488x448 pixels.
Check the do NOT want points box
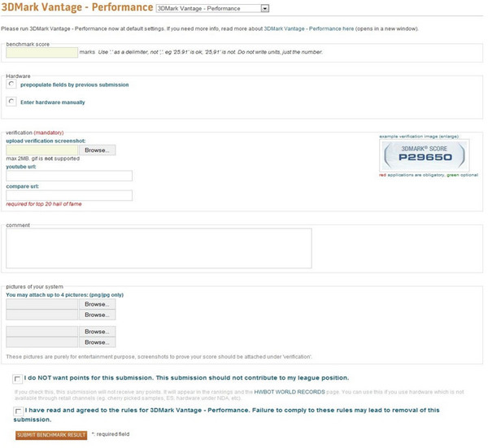(18, 379)
